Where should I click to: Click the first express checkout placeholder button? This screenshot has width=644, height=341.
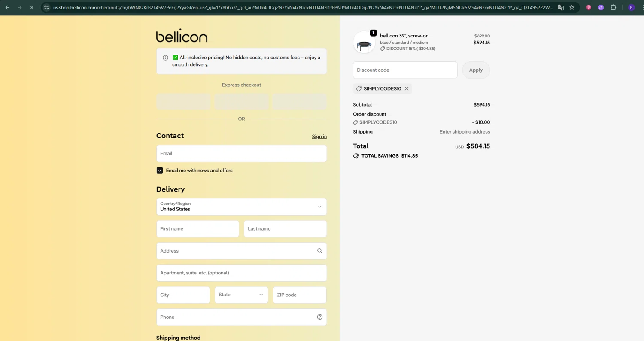(x=183, y=102)
